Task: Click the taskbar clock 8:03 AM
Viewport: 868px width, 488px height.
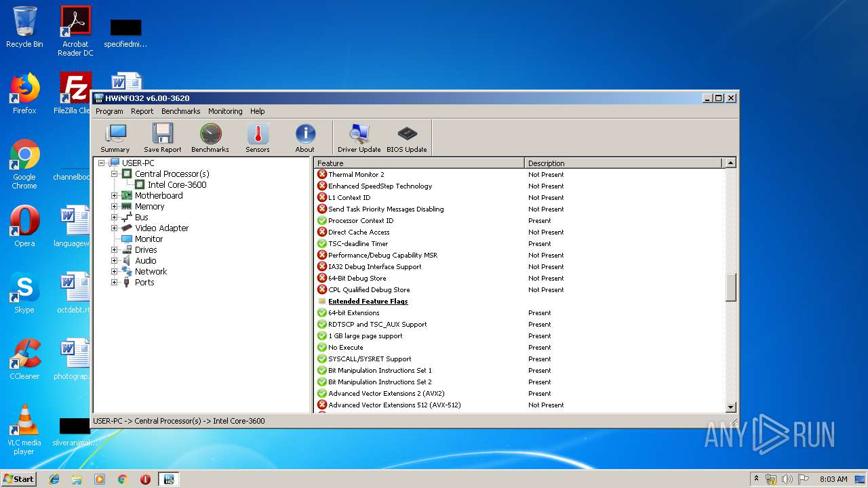Action: point(833,479)
